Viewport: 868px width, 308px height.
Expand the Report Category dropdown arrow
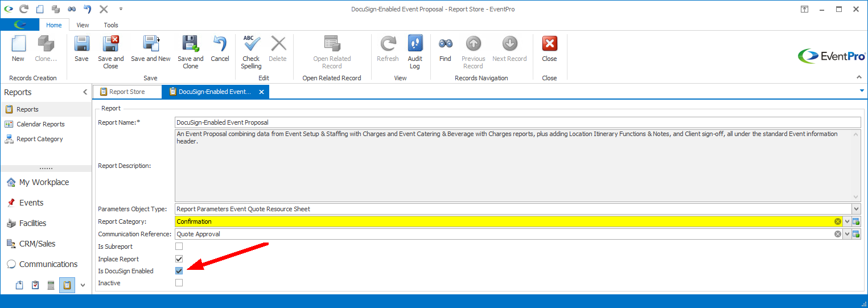click(847, 221)
